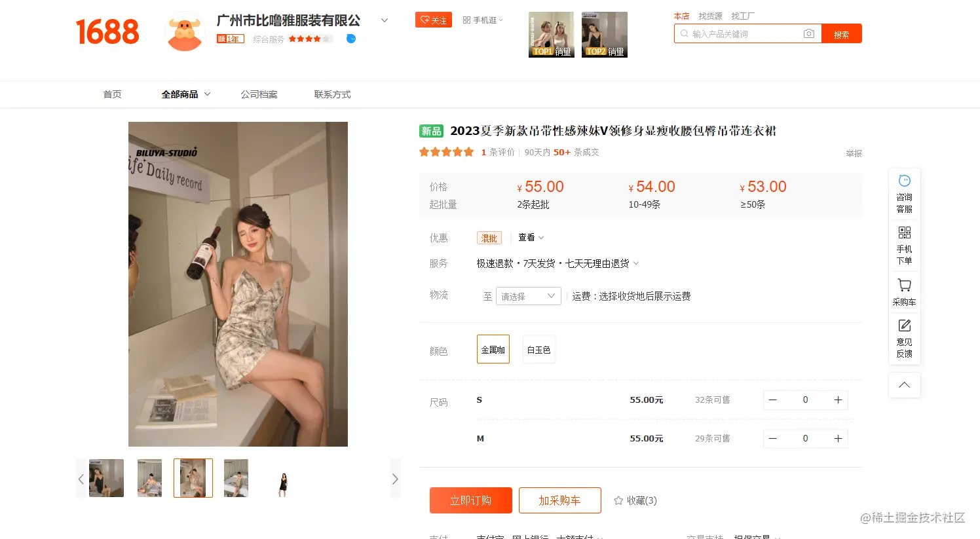
Task: Decrease size M quantity with minus
Action: point(773,439)
